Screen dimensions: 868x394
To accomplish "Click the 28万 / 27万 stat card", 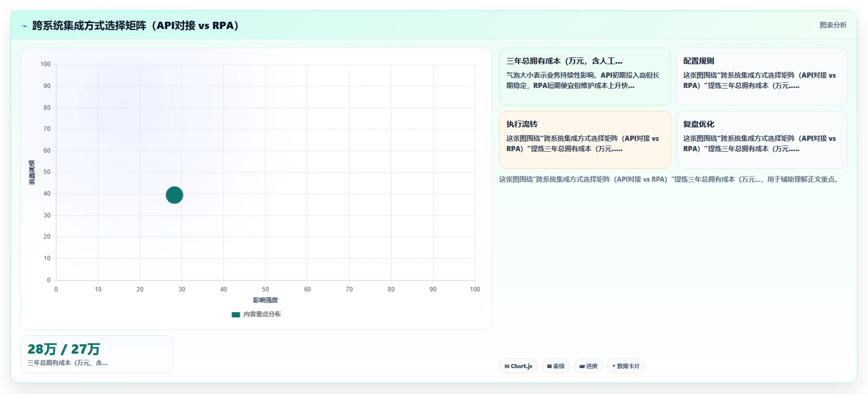I will click(x=97, y=354).
